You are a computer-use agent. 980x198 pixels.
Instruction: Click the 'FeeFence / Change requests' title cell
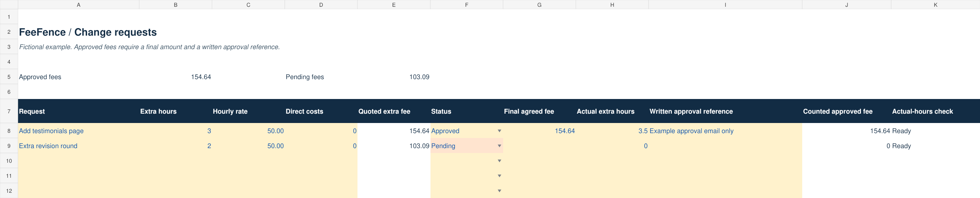(88, 32)
